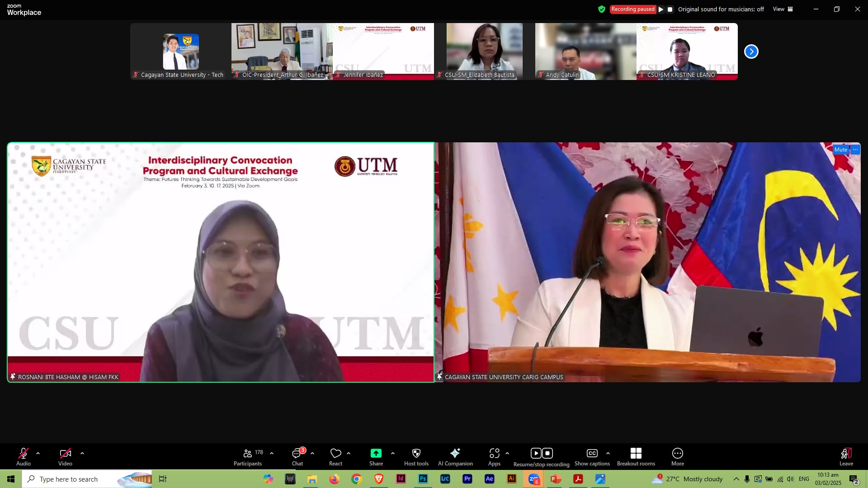This screenshot has width=868, height=488.
Task: Open the View layout menu
Action: click(783, 9)
